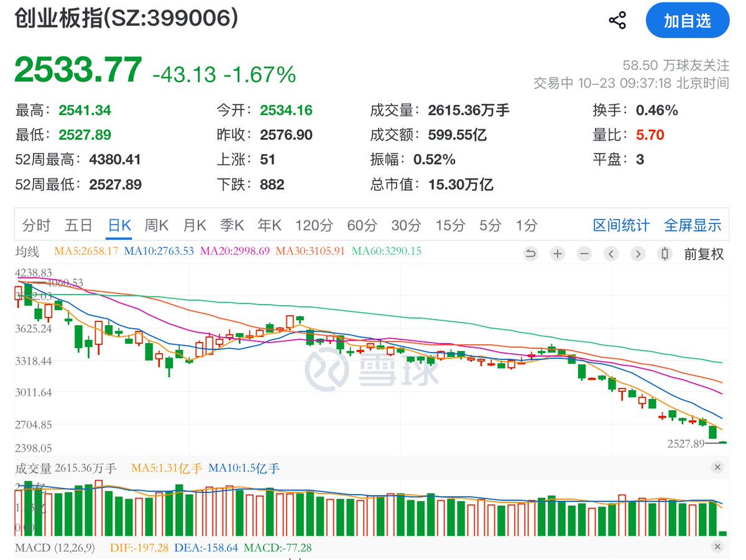
Task: Click the 58.50 万球友关注 followers text
Action: (x=676, y=65)
